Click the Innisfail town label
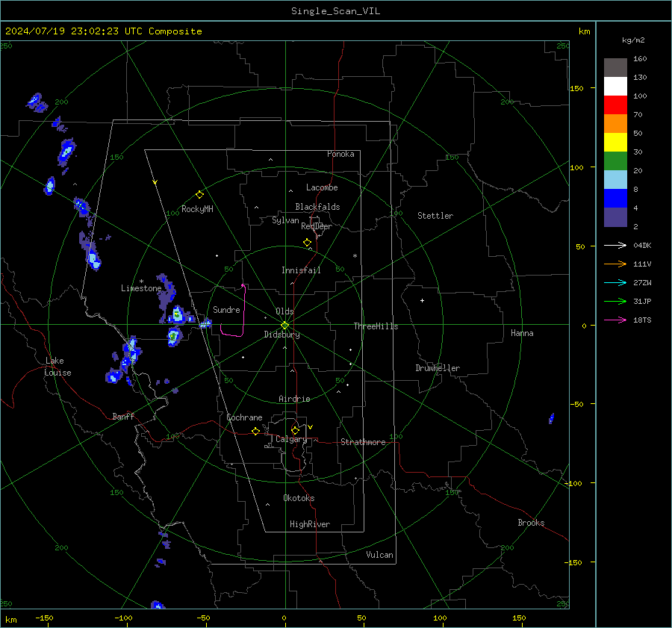 (x=301, y=270)
